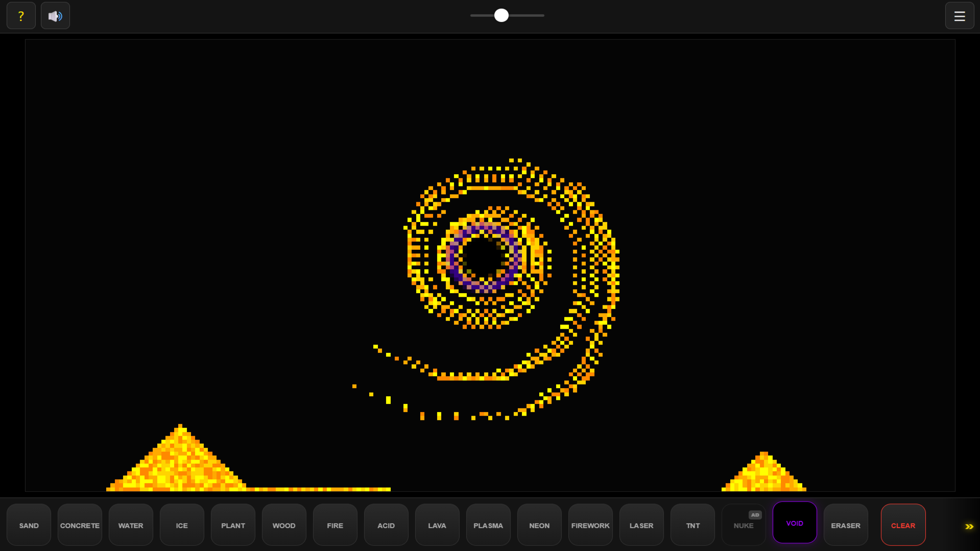Mute the sound with the speaker icon

click(x=55, y=15)
